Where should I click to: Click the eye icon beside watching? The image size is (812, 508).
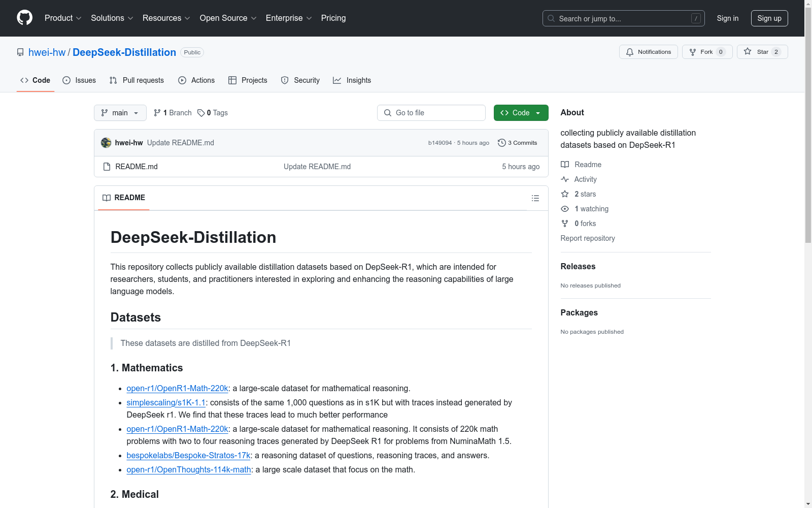[x=565, y=209]
